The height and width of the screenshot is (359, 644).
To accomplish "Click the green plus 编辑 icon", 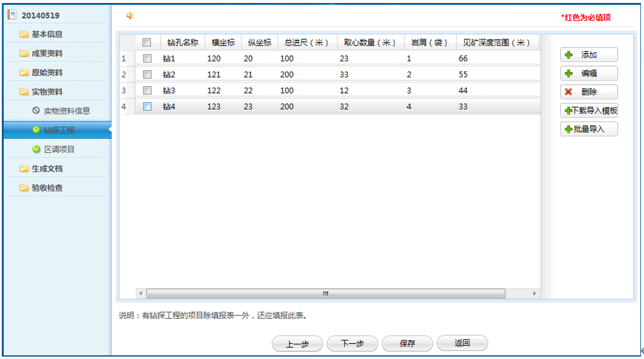I will (x=569, y=73).
